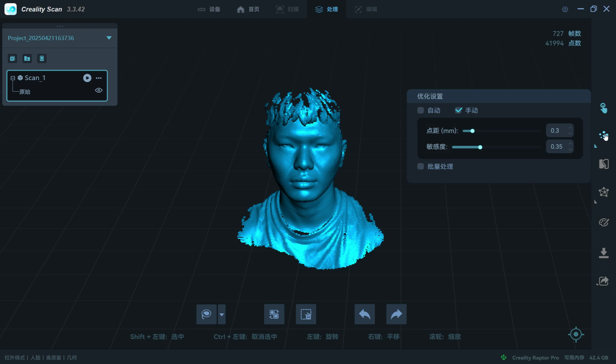Click the redo arrow button
616x364 pixels.
coord(396,314)
